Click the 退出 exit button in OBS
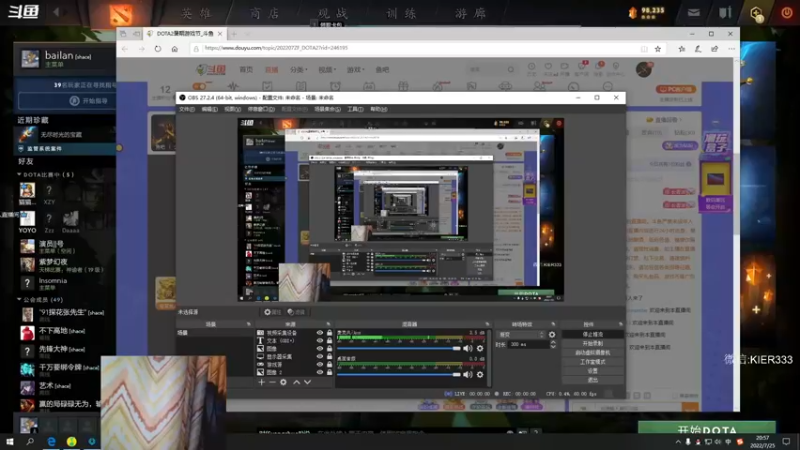 [x=592, y=380]
